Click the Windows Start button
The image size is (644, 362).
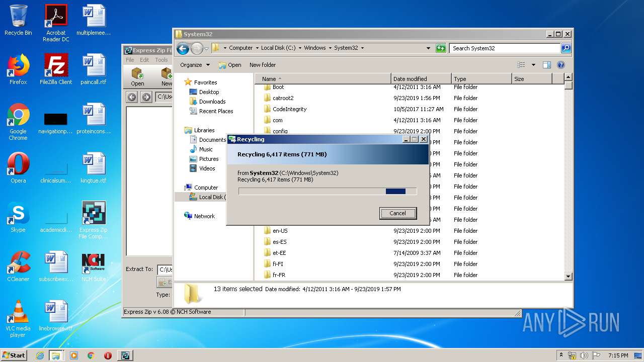pos(14,355)
